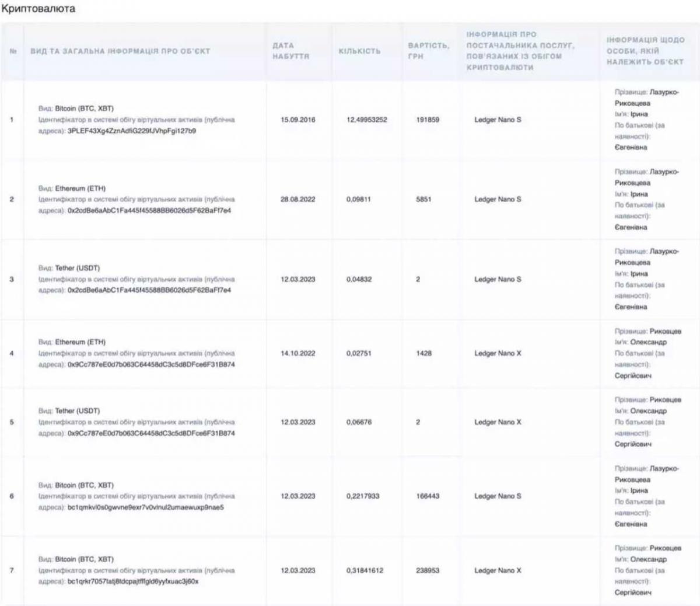
Task: Click the 'Криптовалюта' section heading
Action: coord(38,9)
